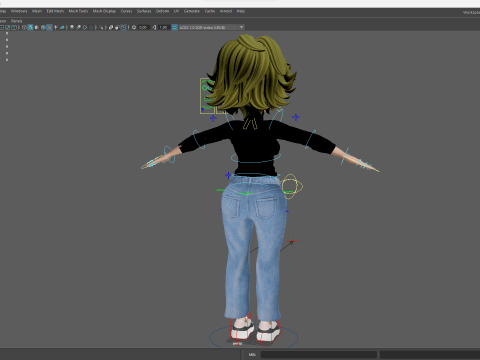Open the Arnold menu

point(226,11)
